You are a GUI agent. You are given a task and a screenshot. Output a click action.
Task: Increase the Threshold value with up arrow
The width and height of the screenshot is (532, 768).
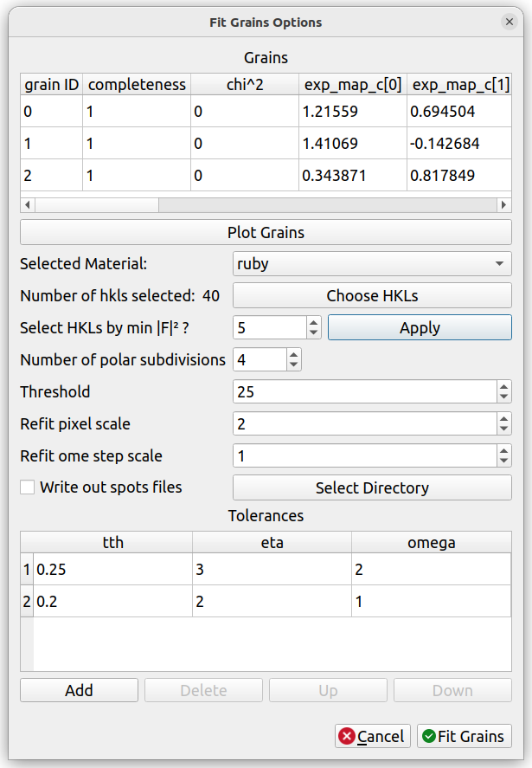click(504, 386)
